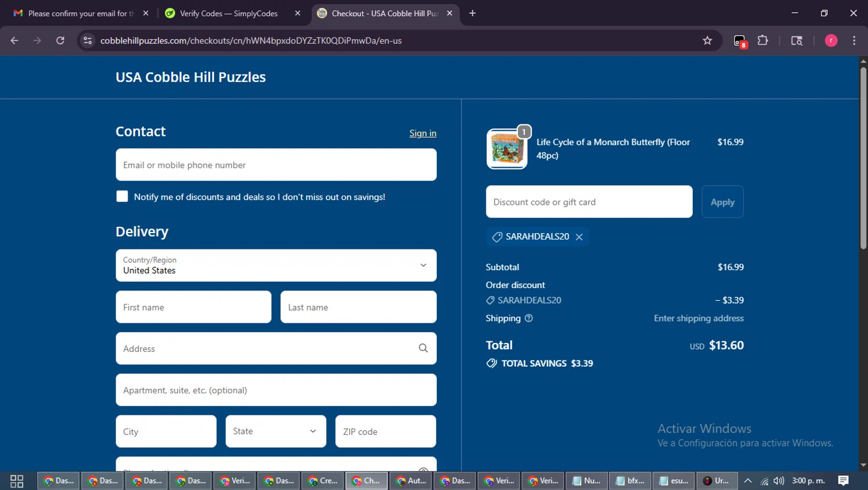Open the extension icon with red badge
Viewport: 868px width, 490px height.
(740, 41)
